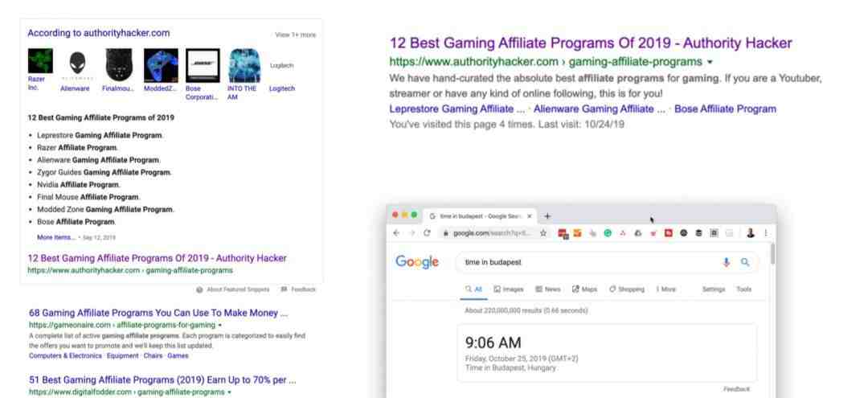Click the 'time in budapest' search field
The height and width of the screenshot is (398, 868).
click(590, 262)
